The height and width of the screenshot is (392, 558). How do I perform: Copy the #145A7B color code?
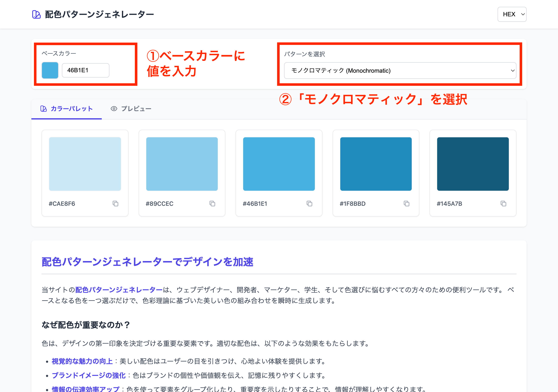pyautogui.click(x=503, y=204)
